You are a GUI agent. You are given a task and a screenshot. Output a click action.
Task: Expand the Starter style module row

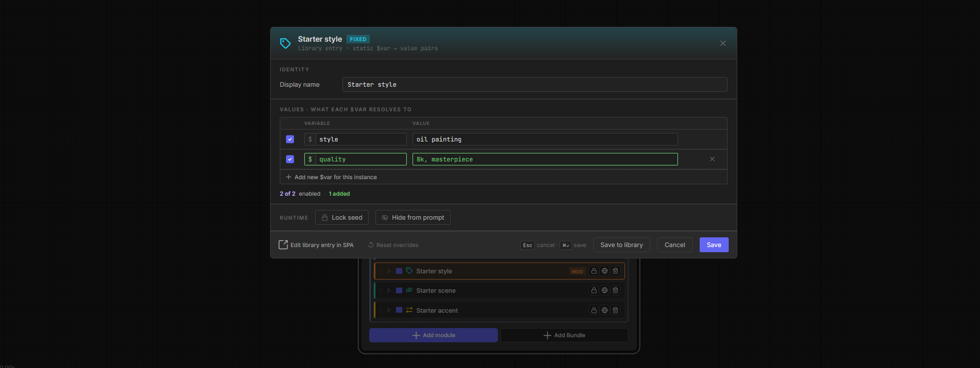click(x=389, y=271)
